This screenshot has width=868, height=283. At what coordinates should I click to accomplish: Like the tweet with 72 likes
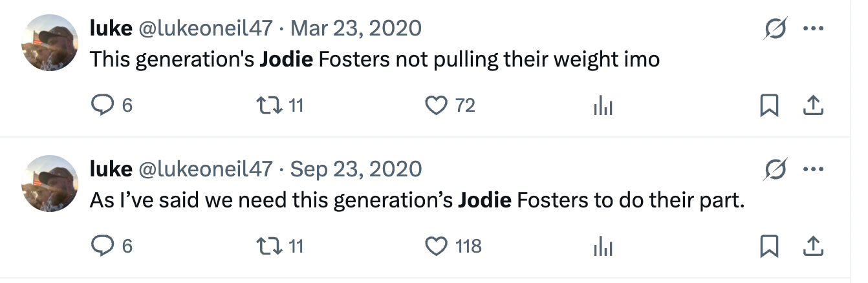437,105
